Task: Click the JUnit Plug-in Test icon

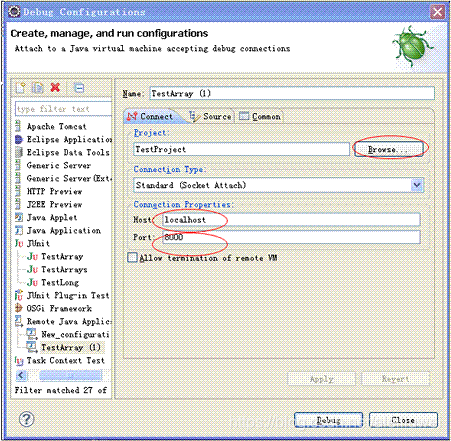Action: point(19,295)
